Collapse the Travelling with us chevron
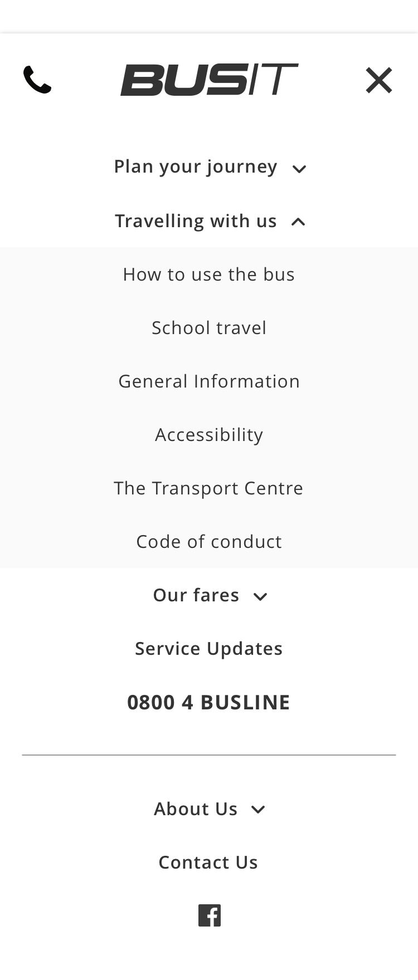Viewport: 418px width, 980px height. pos(298,222)
